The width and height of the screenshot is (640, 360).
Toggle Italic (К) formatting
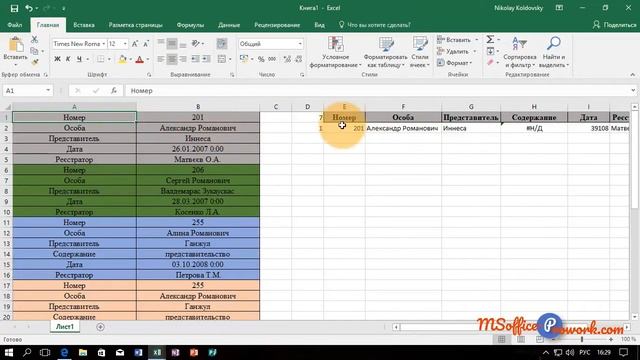point(68,59)
